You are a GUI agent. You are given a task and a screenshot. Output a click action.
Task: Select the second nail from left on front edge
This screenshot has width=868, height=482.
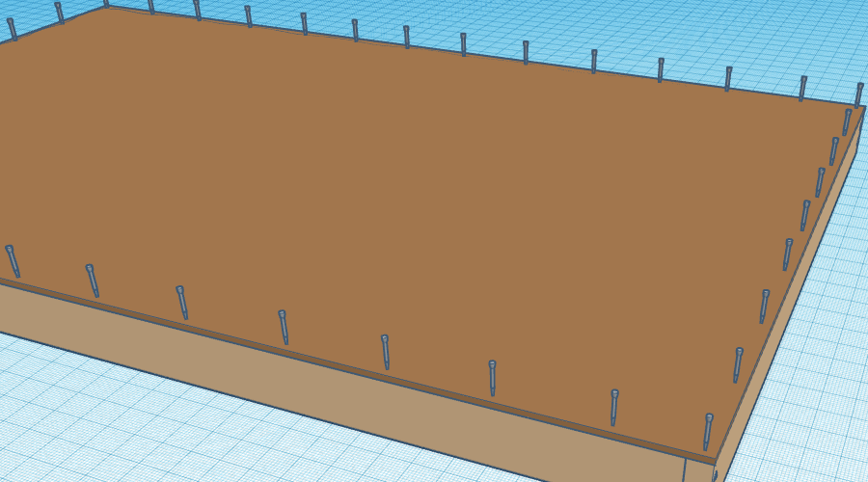93,281
